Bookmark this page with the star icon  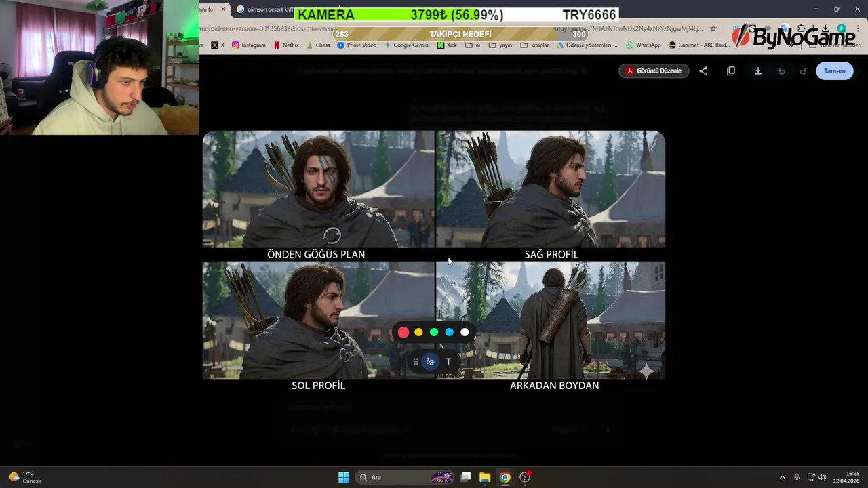(713, 29)
